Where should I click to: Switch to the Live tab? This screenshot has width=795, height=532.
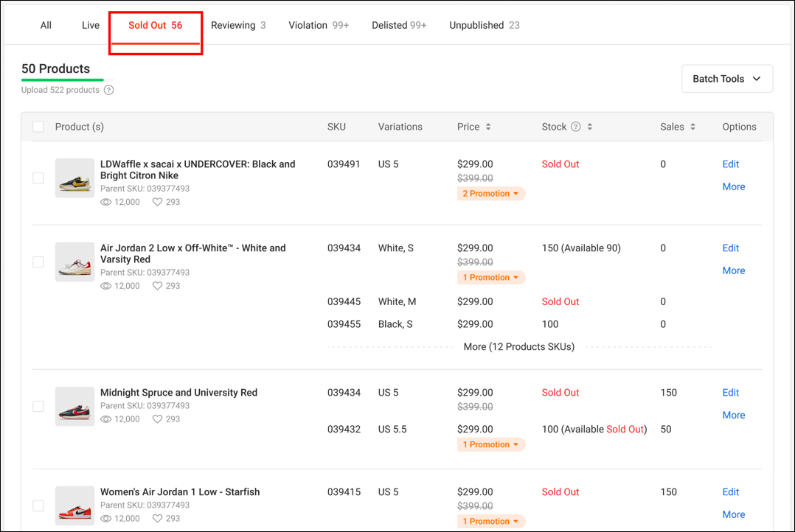coord(90,24)
